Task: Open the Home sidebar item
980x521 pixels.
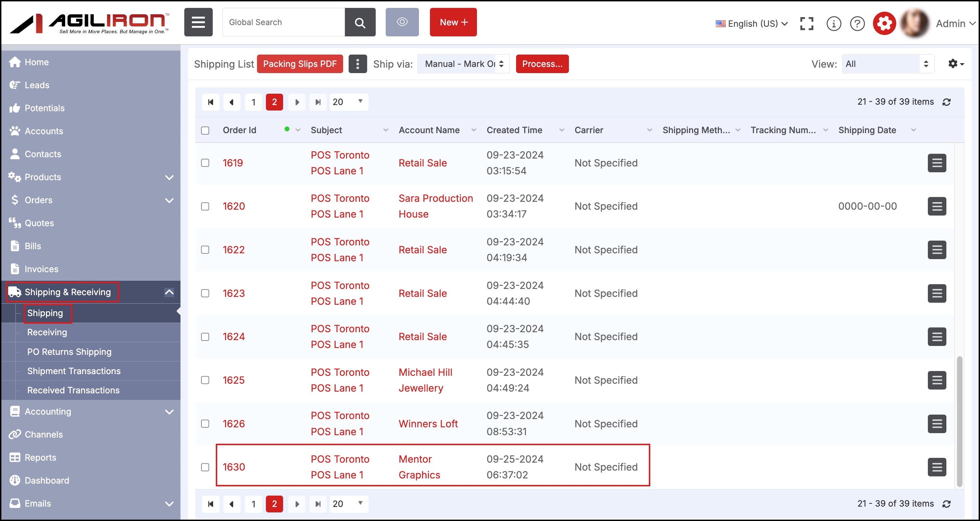Action: click(91, 62)
